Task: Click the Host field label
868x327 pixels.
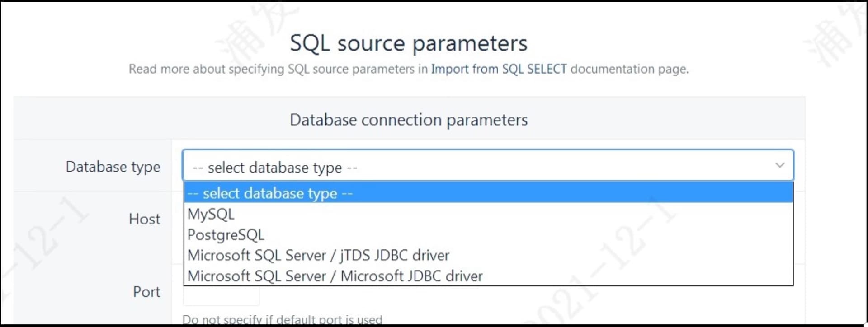Action: coord(145,219)
